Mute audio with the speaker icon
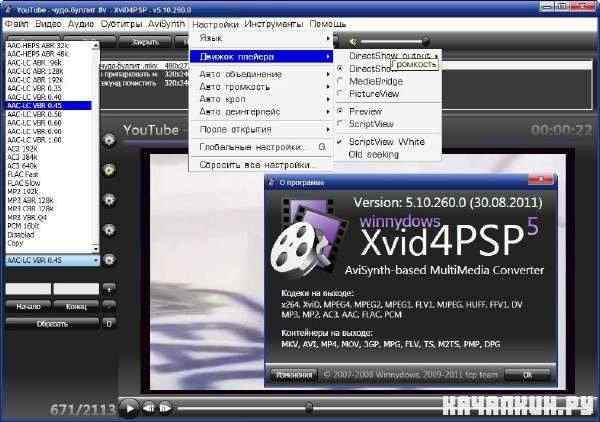 pyautogui.click(x=353, y=41)
